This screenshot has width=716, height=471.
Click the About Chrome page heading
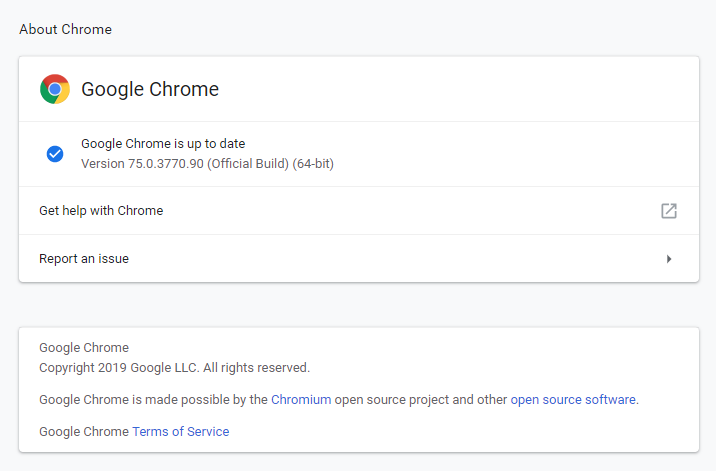point(65,29)
